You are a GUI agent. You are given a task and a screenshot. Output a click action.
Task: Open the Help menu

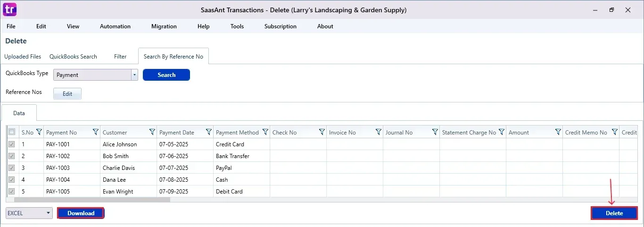[204, 26]
